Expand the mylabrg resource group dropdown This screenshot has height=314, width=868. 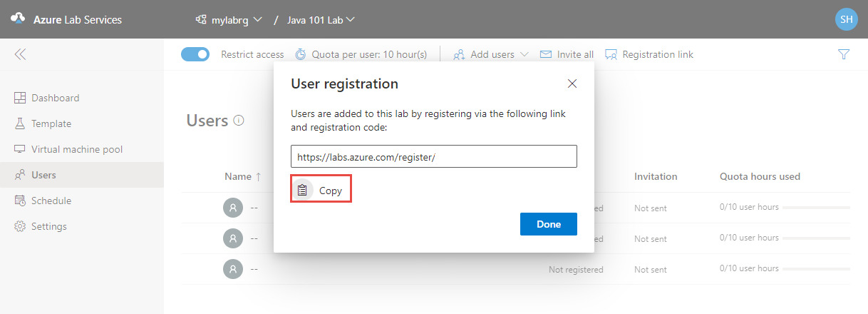pyautogui.click(x=229, y=19)
